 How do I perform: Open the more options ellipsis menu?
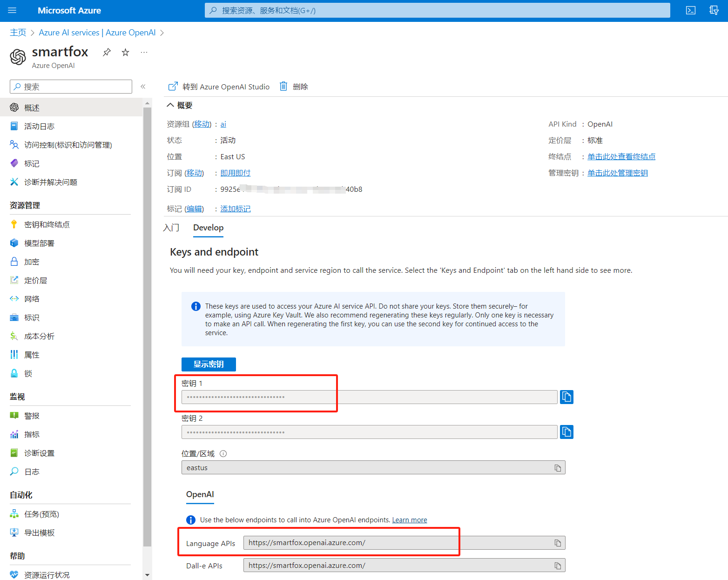(x=144, y=52)
